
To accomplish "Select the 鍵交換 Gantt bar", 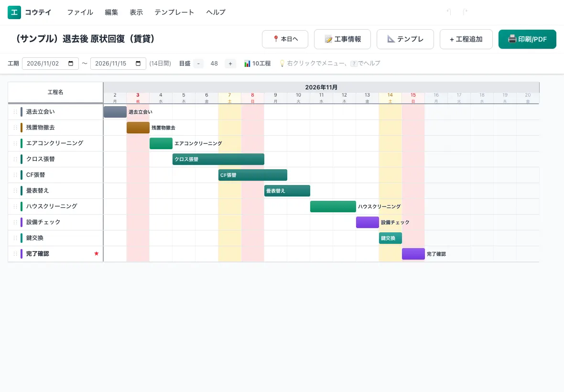I will (x=390, y=238).
